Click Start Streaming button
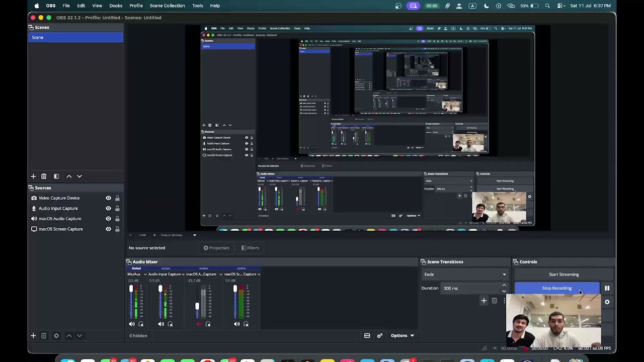This screenshot has height=362, width=644. click(563, 275)
